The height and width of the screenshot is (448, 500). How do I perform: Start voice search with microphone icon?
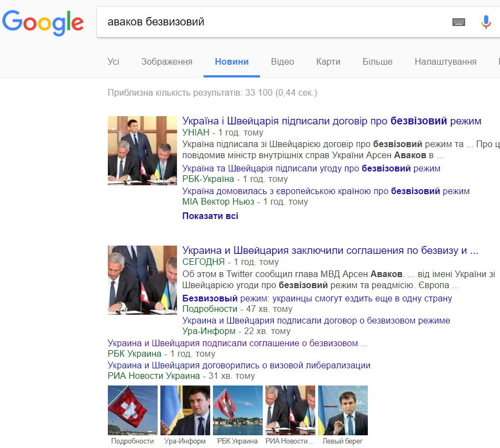[x=486, y=22]
